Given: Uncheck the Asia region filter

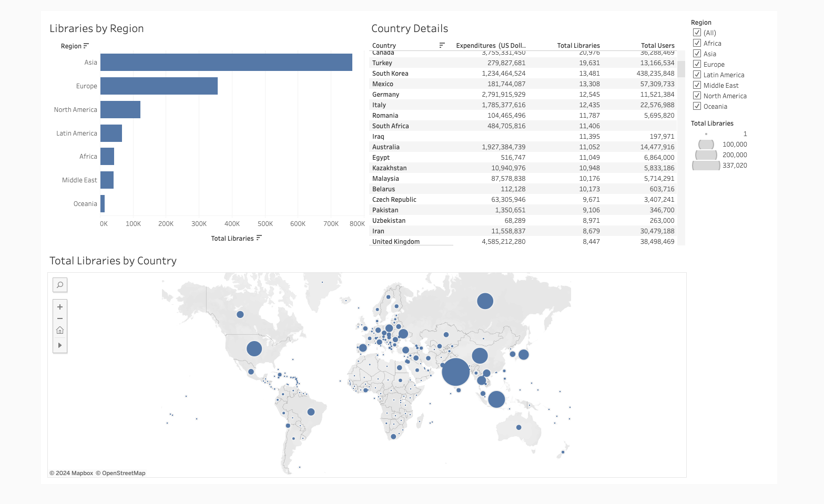Looking at the screenshot, I should click(x=697, y=54).
